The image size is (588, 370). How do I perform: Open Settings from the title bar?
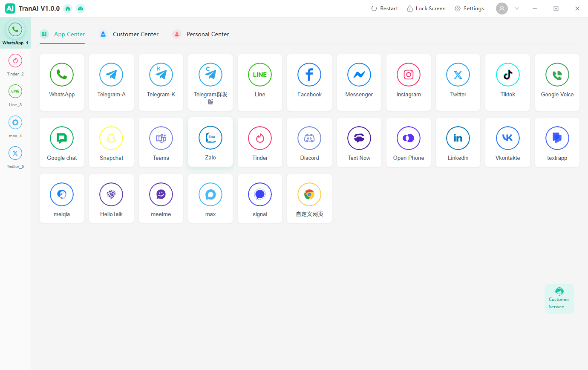469,9
